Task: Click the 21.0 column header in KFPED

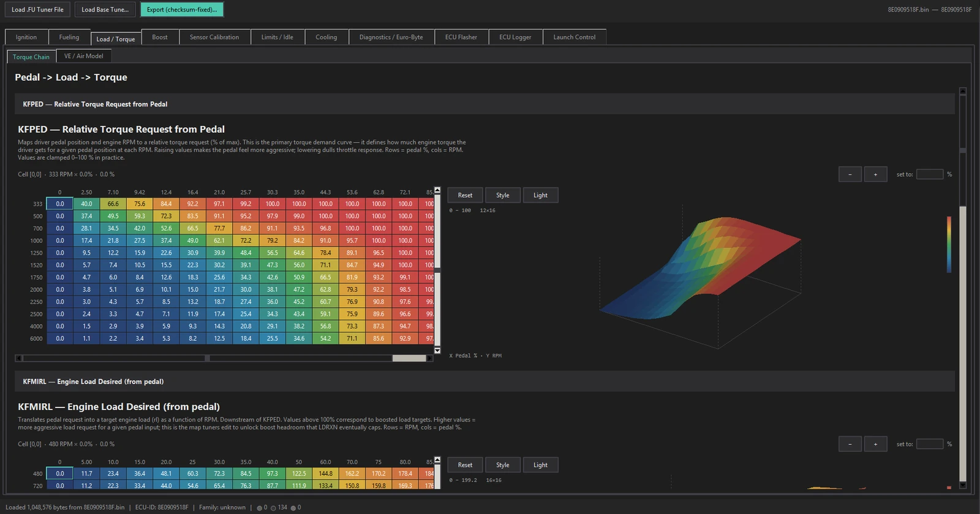Action: 219,192
